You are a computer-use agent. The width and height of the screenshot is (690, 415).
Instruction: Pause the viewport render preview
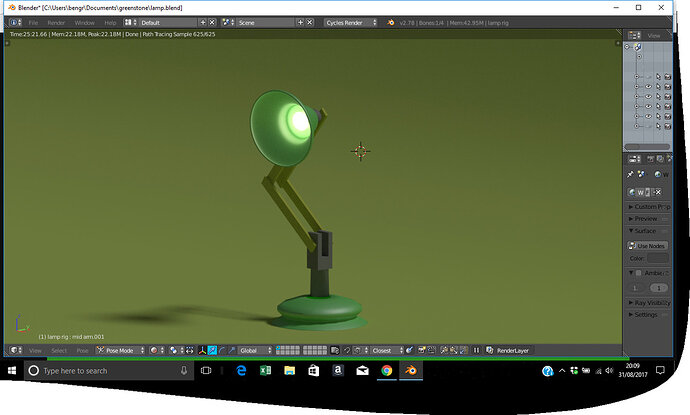(476, 350)
